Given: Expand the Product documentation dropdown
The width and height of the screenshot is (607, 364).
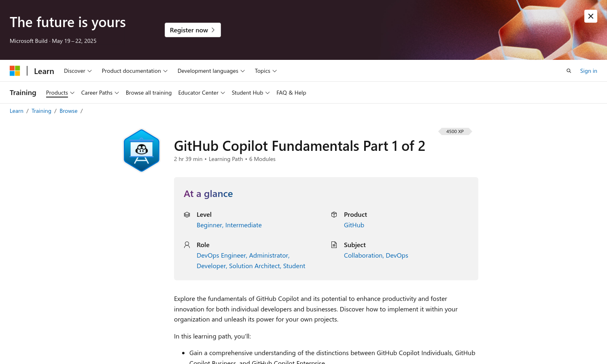Looking at the screenshot, I should pyautogui.click(x=134, y=71).
